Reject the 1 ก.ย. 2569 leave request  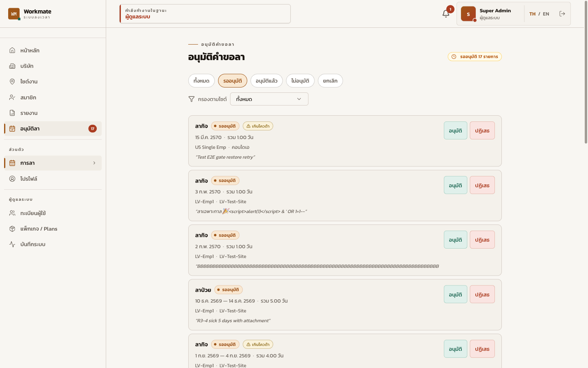(x=482, y=349)
